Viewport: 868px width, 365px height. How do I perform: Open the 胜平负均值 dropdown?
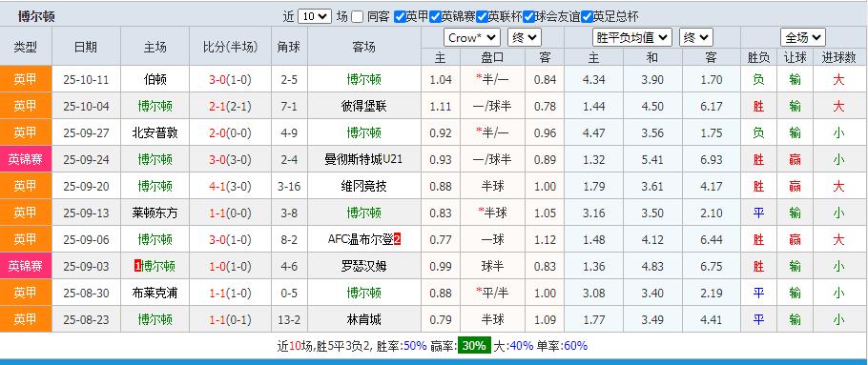click(632, 37)
